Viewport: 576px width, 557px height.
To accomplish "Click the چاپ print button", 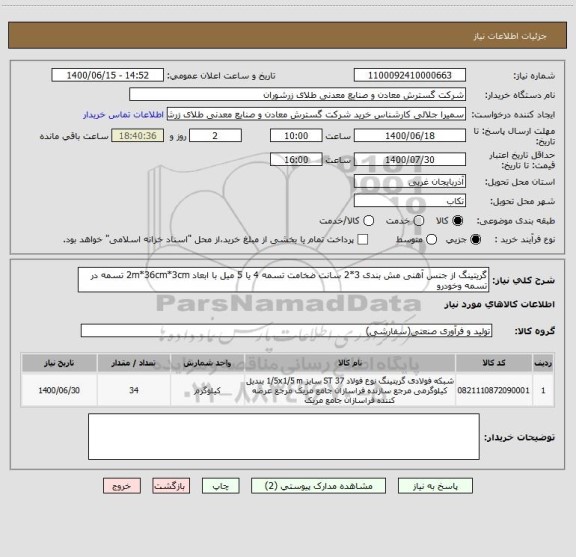I will point(220,486).
